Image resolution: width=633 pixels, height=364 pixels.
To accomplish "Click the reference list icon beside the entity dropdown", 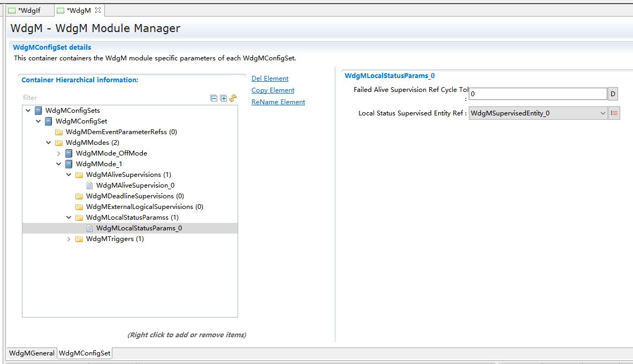I will coord(614,113).
